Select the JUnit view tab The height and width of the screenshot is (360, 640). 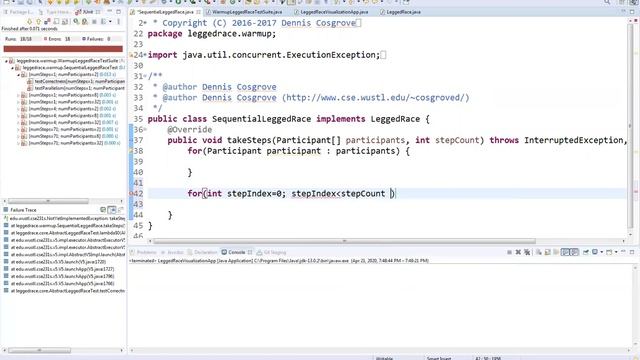pyautogui.click(x=87, y=12)
